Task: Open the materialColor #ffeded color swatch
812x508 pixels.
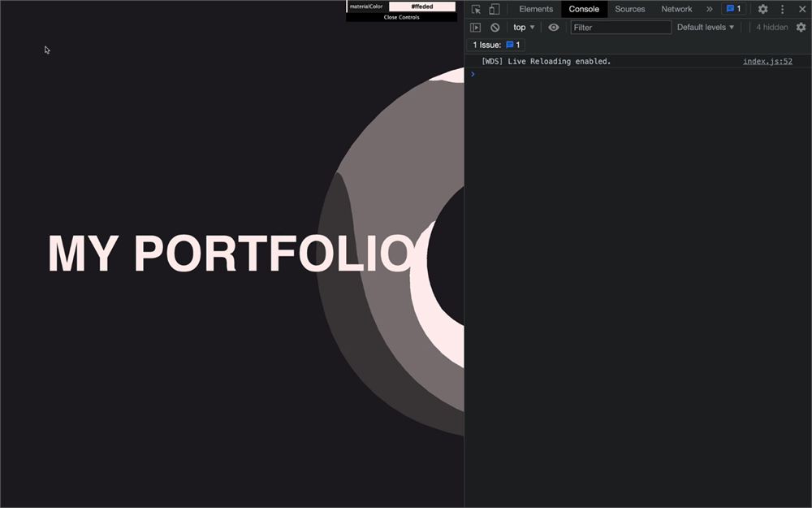Action: coord(422,7)
